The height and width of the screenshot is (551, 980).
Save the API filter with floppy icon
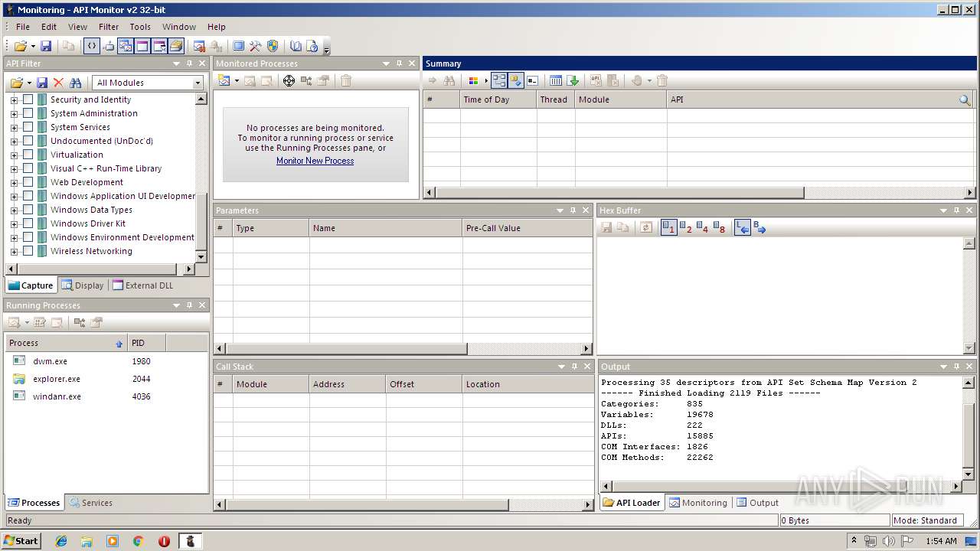click(x=42, y=83)
